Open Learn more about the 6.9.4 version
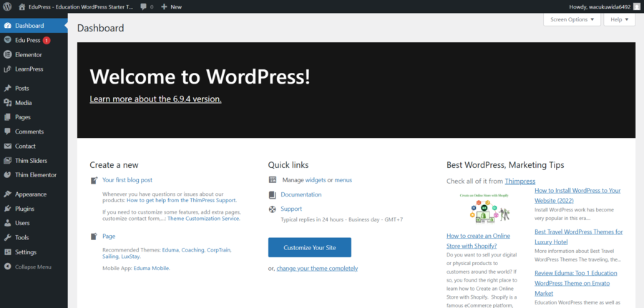Image resolution: width=644 pixels, height=308 pixels. pyautogui.click(x=156, y=99)
